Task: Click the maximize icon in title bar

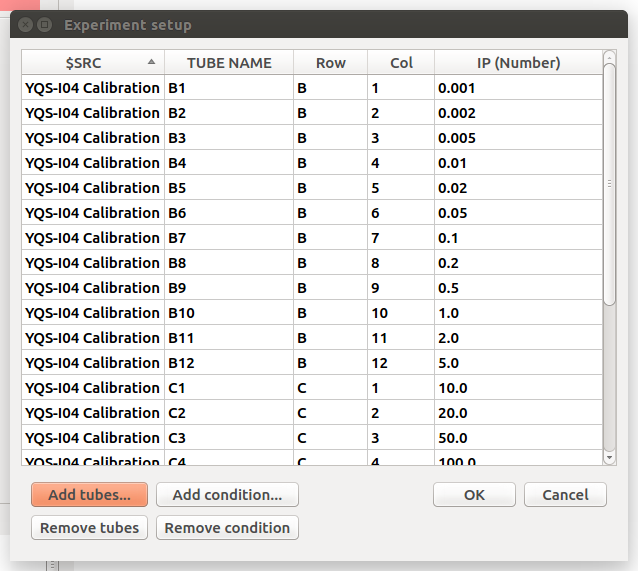Action: pos(44,25)
